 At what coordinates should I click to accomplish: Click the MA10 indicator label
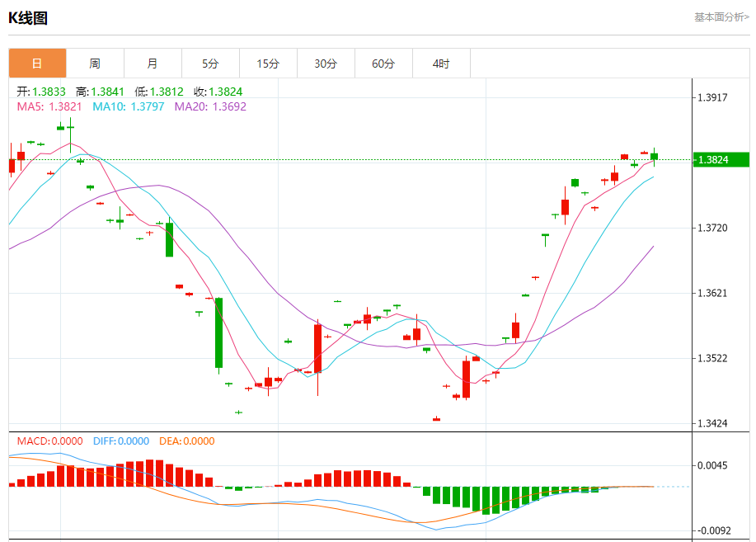click(x=128, y=106)
